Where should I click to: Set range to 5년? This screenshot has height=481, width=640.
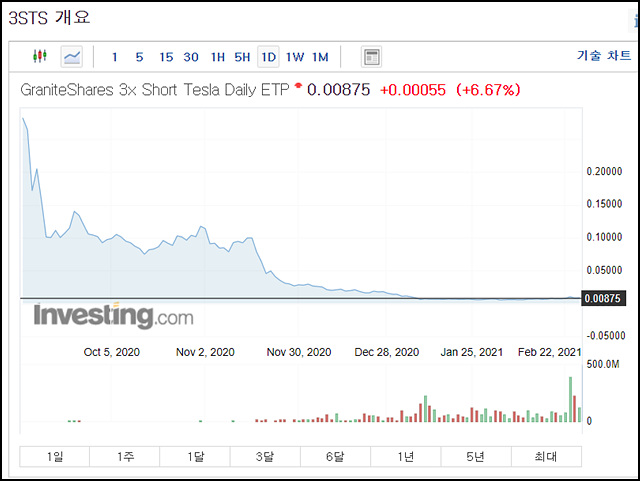[476, 457]
